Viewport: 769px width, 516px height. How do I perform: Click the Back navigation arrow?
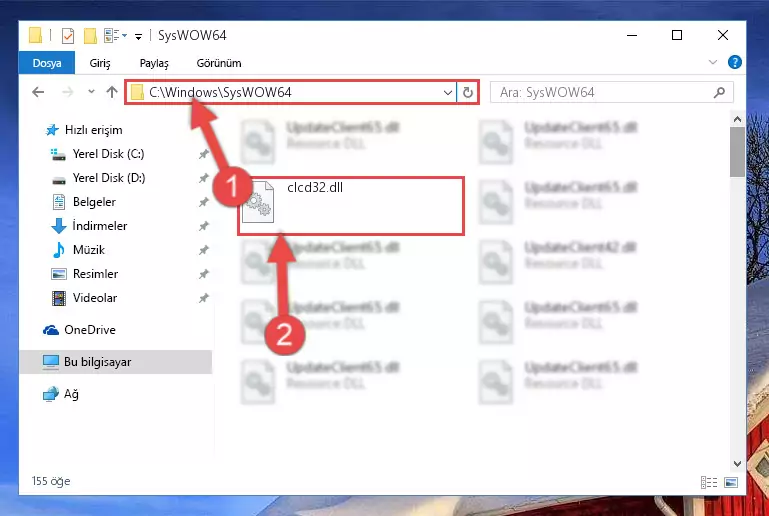click(x=38, y=92)
